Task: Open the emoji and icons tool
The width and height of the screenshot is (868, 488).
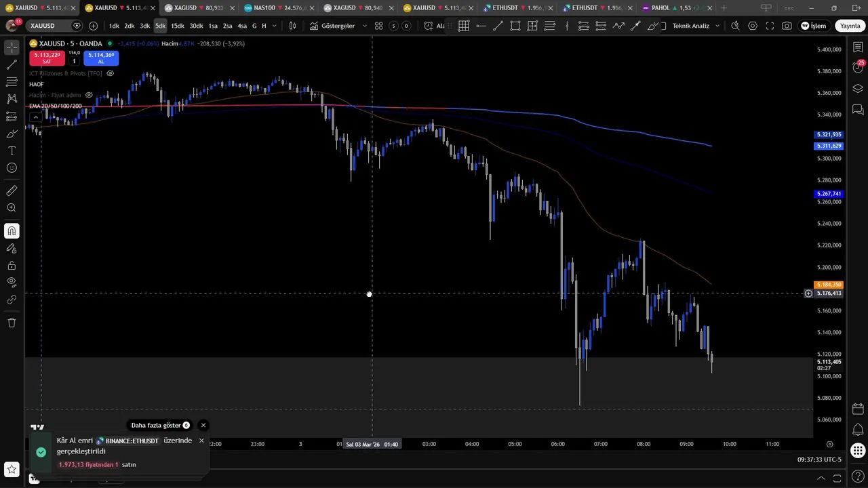Action: click(12, 168)
